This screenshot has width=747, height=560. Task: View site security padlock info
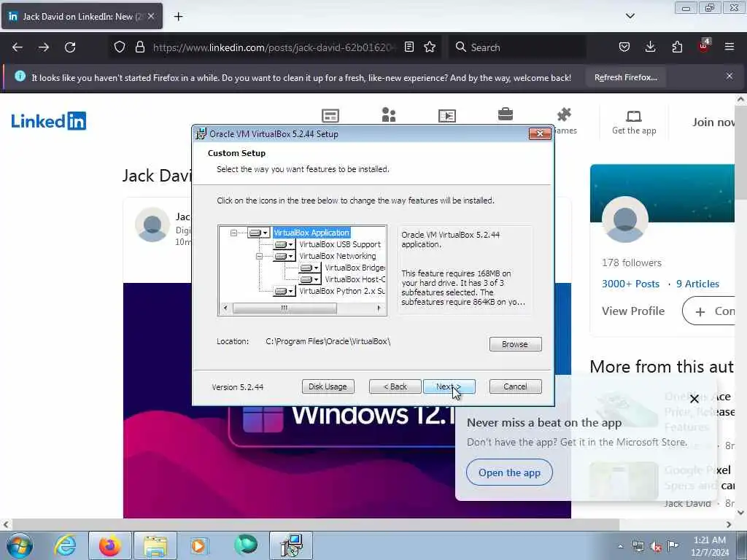coord(139,47)
